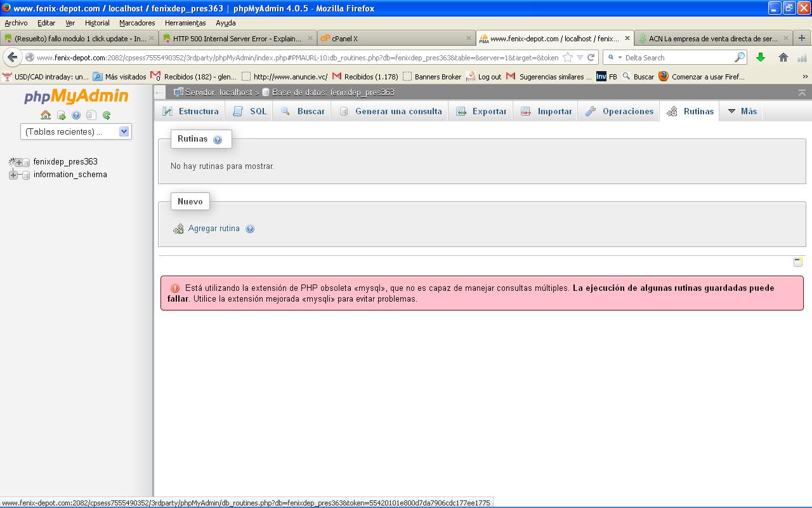The height and width of the screenshot is (508, 812).
Task: Expand the fenixdep_pres363 database tree
Action: coord(18,162)
